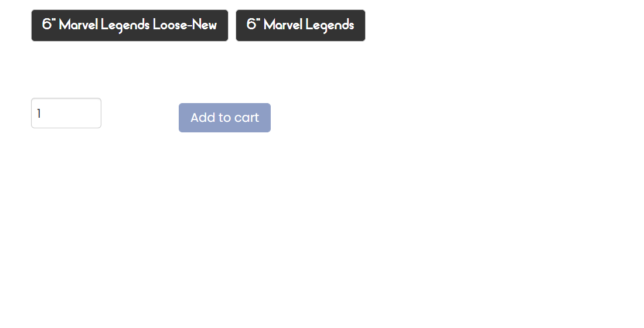This screenshot has height=328, width=644.
Task: Click the Add to cart button
Action: (x=224, y=118)
